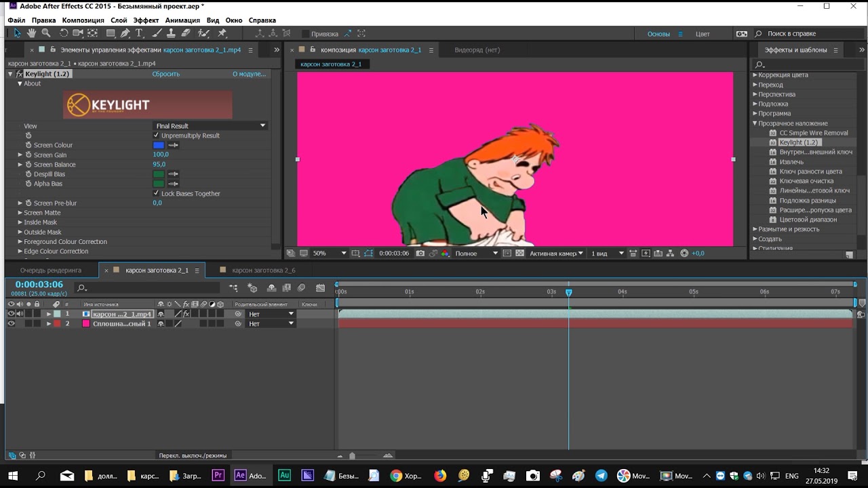Image resolution: width=868 pixels, height=488 pixels.
Task: Select Ключ разности цвета effect
Action: [x=810, y=171]
